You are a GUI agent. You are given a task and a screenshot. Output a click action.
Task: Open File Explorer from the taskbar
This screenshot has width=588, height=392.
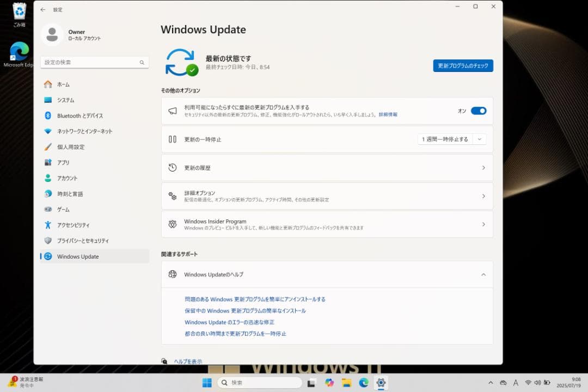pyautogui.click(x=346, y=383)
